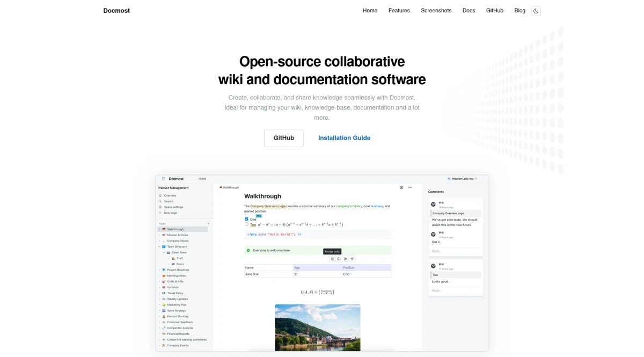The height and width of the screenshot is (357, 644).
Task: Collapse the Team Directory tree item
Action: pyautogui.click(x=159, y=247)
